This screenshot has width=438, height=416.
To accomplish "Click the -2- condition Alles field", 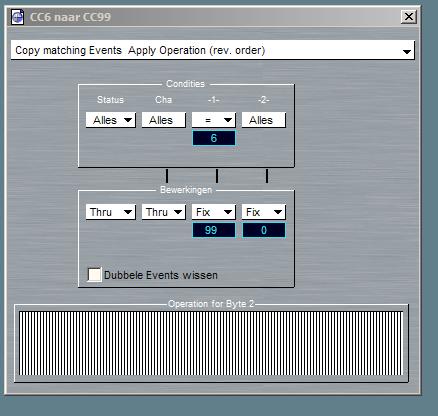I will click(264, 120).
